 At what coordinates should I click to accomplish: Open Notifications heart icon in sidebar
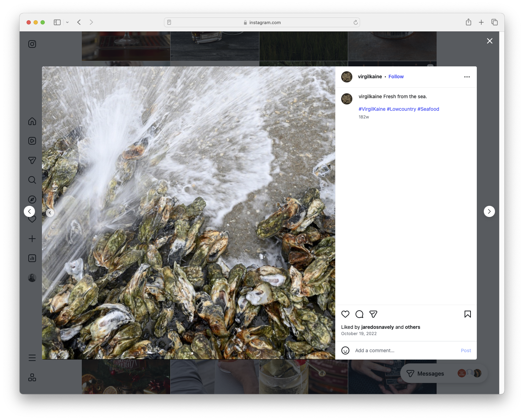(32, 219)
